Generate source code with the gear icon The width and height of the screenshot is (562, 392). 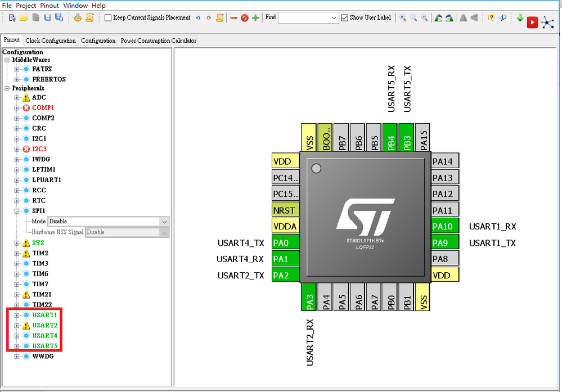(78, 17)
